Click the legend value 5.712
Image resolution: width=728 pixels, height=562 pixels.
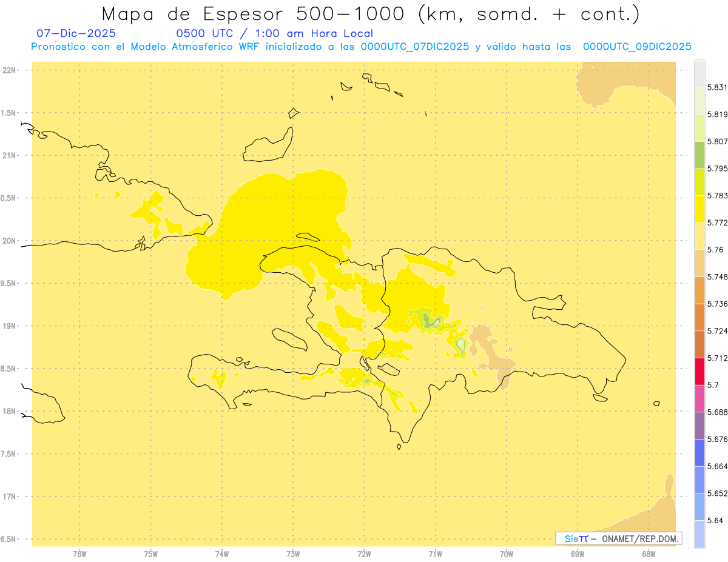718,358
